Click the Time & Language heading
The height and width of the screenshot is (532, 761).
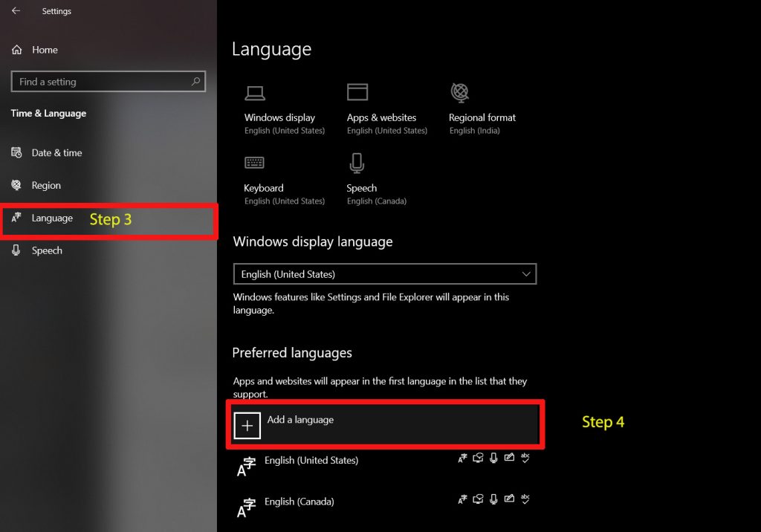[x=48, y=113]
